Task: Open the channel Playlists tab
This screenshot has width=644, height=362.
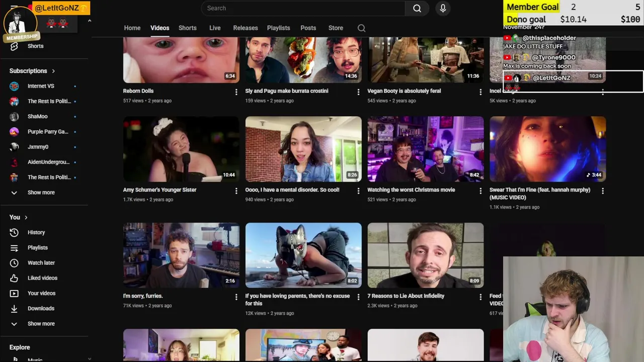Action: (278, 28)
